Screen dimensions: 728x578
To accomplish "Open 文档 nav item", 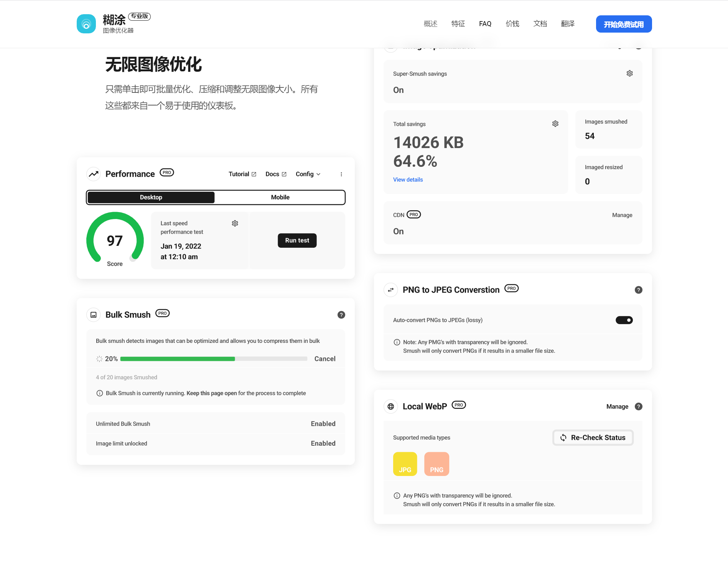I will coord(540,24).
